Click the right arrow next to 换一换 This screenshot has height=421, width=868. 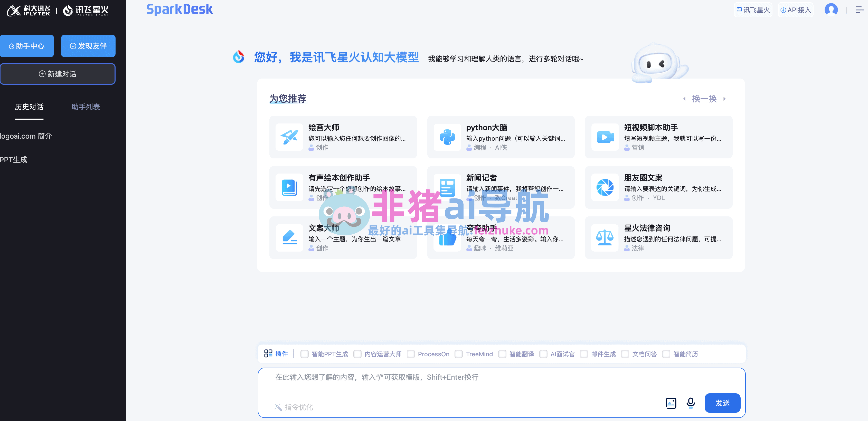coord(724,99)
